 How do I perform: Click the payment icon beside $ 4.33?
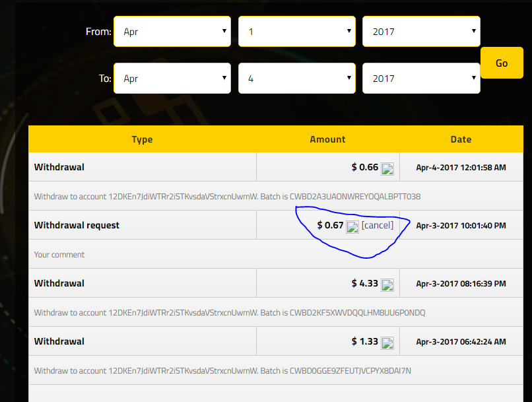tap(387, 285)
